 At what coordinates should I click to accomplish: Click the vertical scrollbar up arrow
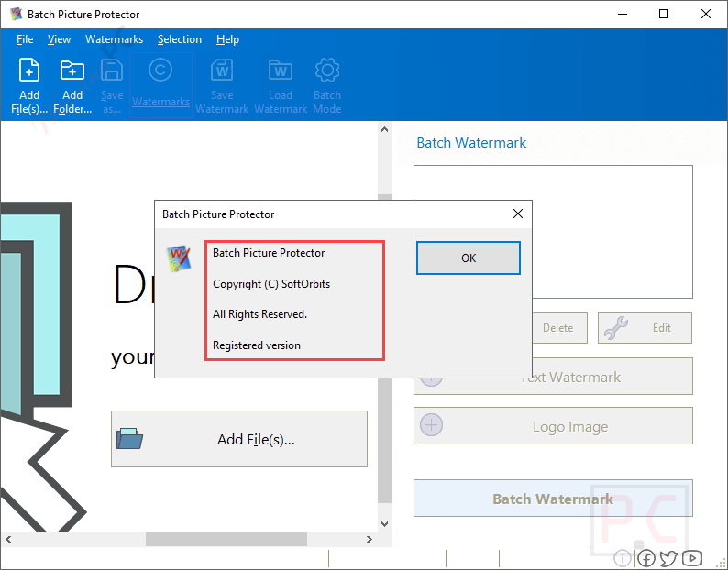[384, 129]
